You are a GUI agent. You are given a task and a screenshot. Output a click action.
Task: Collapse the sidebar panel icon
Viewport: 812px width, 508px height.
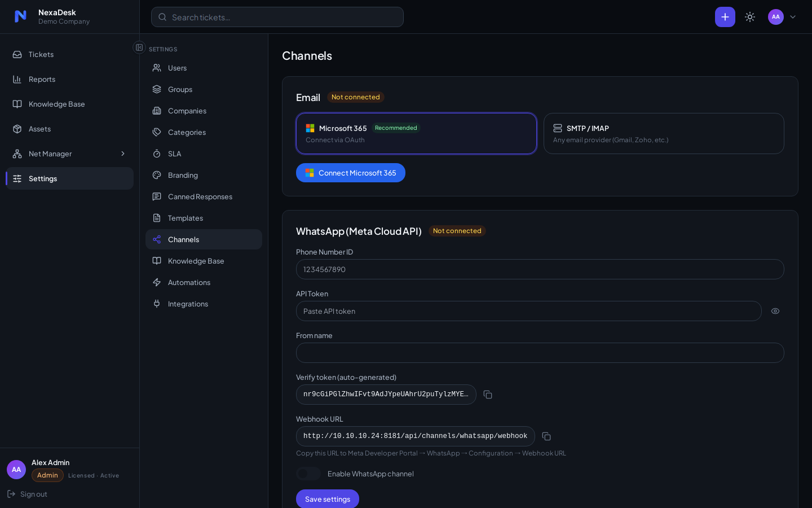(x=139, y=47)
